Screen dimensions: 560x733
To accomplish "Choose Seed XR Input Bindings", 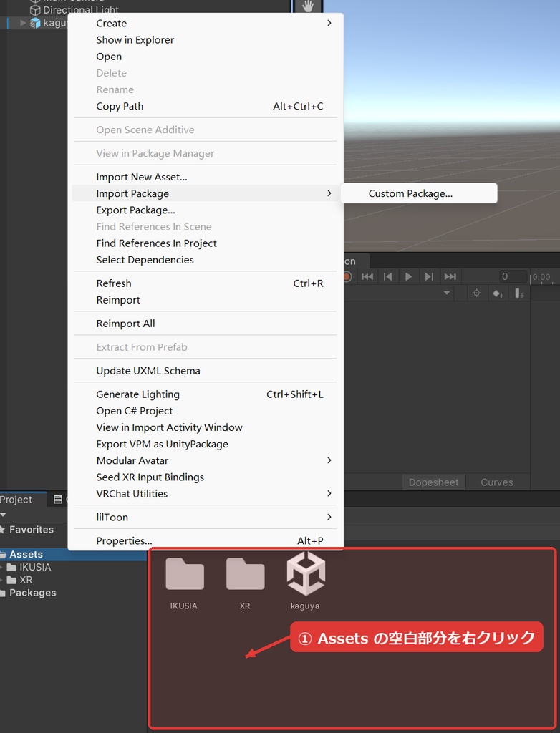I will coord(206,477).
